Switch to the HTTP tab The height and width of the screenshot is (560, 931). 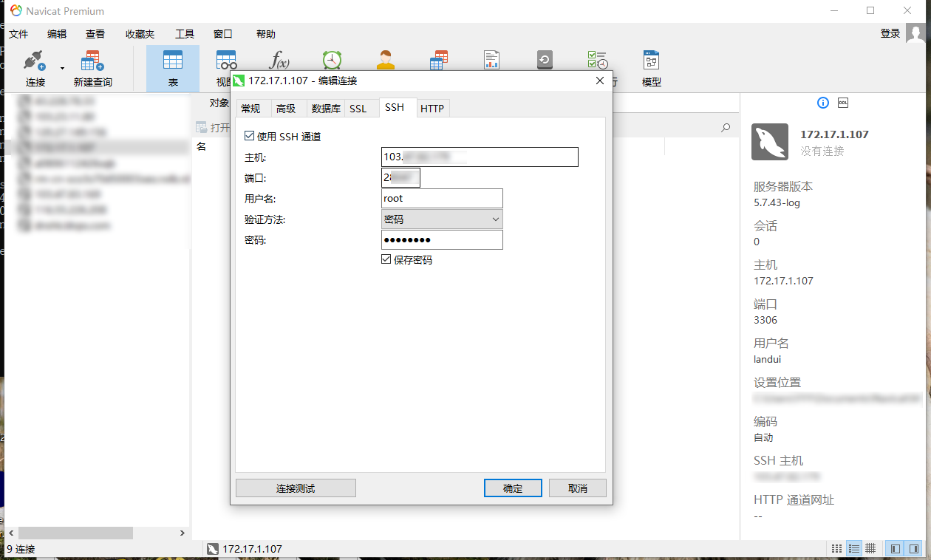[x=432, y=109]
